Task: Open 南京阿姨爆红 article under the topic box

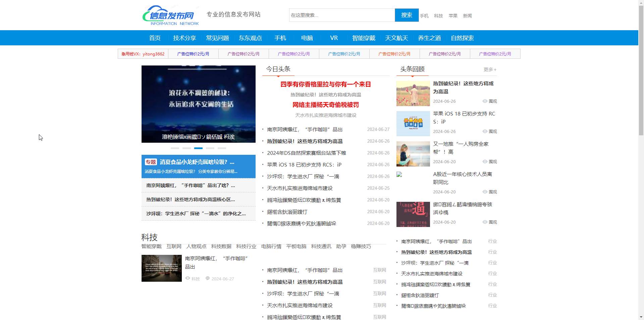Action: 191,185
